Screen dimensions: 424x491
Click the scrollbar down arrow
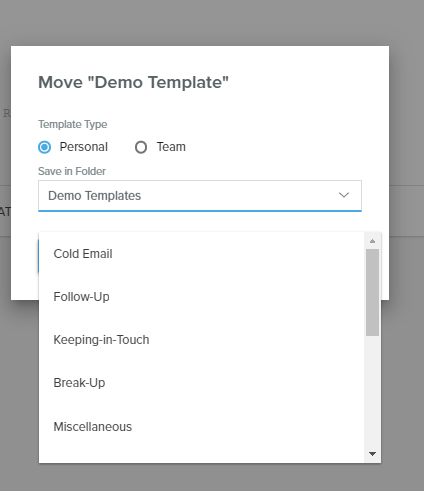[x=372, y=454]
